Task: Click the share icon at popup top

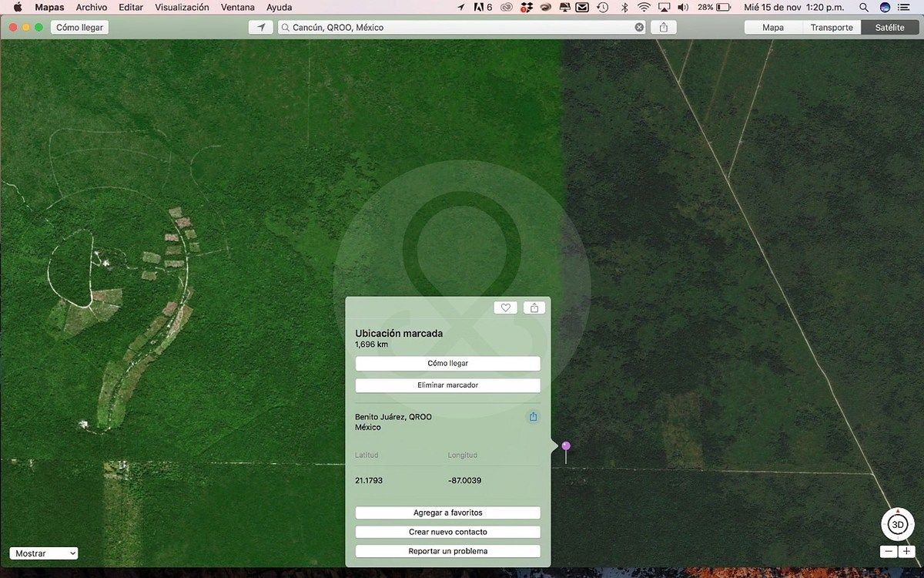Action: click(x=534, y=307)
